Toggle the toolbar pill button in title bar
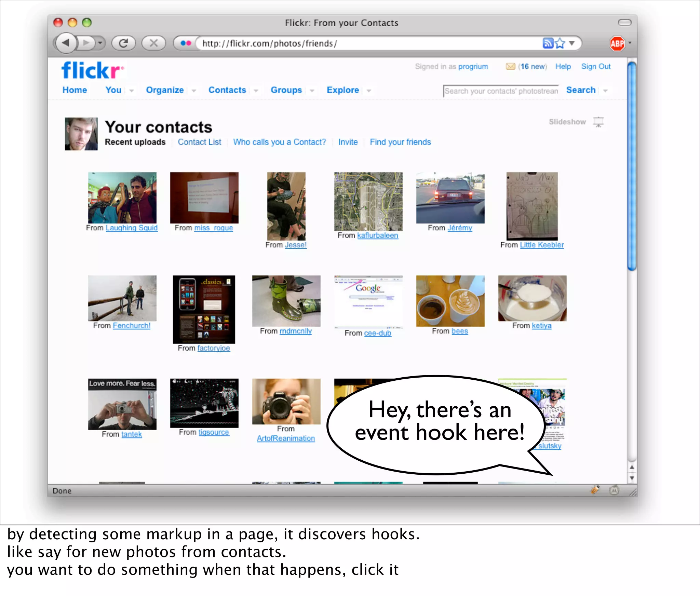Image resolution: width=700 pixels, height=596 pixels. [624, 23]
